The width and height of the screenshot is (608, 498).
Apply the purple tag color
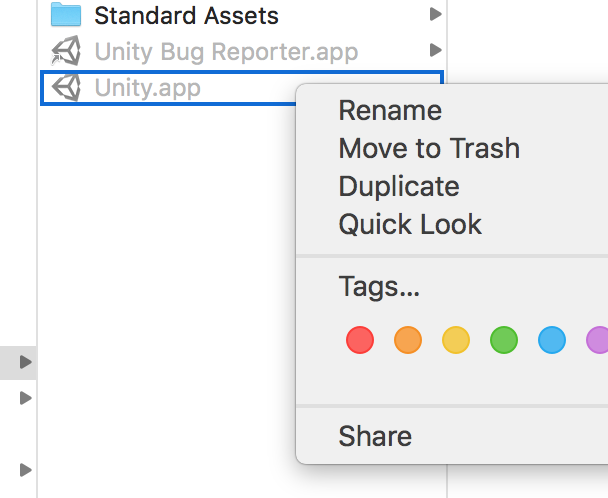click(x=598, y=340)
